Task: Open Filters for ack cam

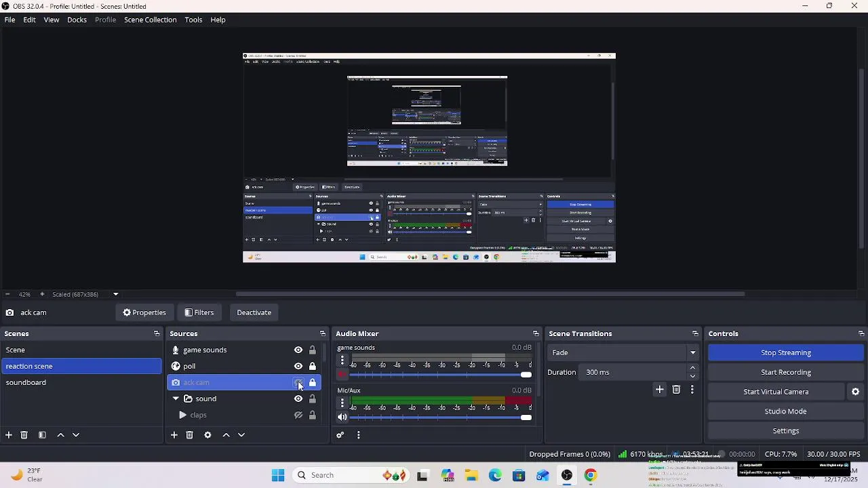Action: 199,312
